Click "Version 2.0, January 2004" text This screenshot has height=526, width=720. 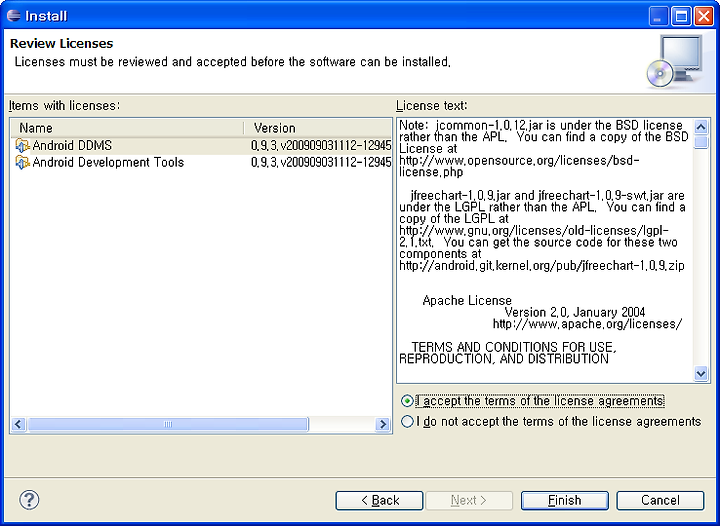pyautogui.click(x=574, y=313)
